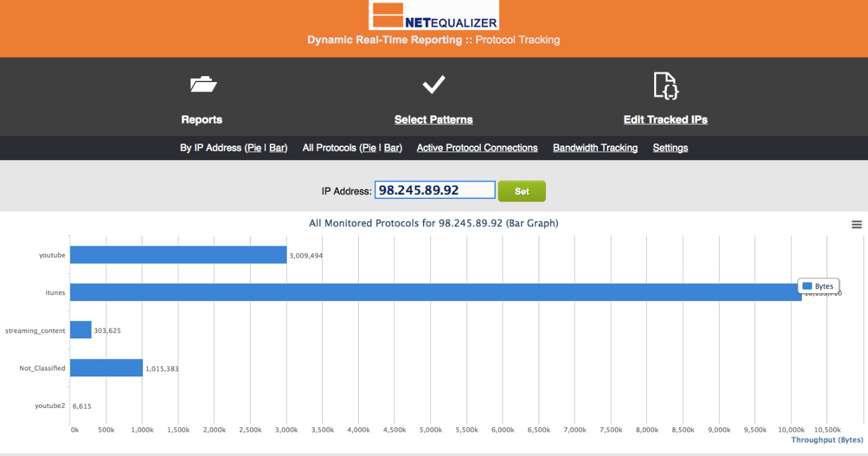Click the NetEqualizer logo
The image size is (868, 456).
coord(434,16)
